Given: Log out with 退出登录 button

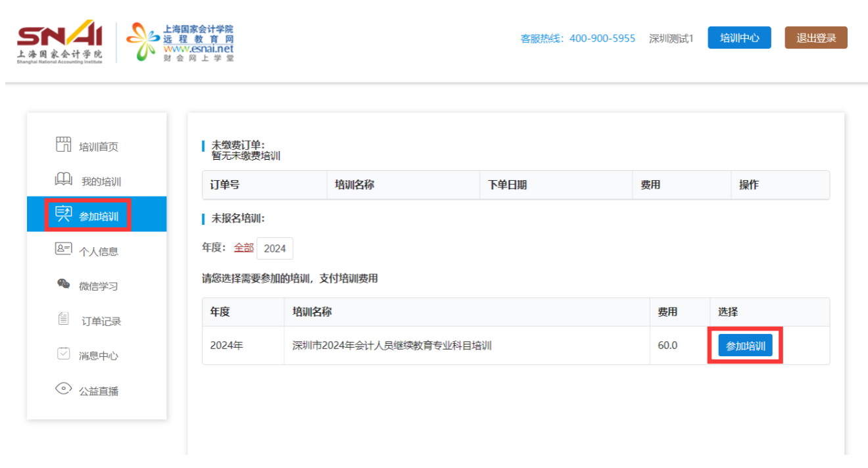Looking at the screenshot, I should [x=815, y=38].
